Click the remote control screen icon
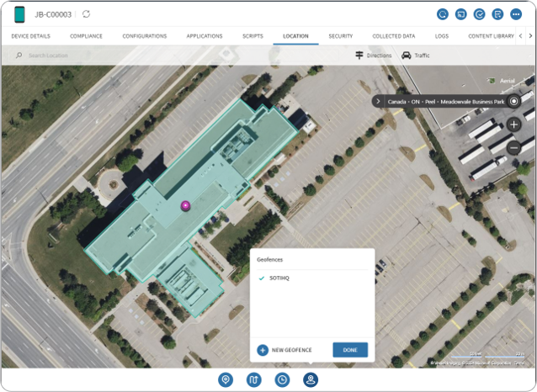The image size is (537, 392). (461, 14)
